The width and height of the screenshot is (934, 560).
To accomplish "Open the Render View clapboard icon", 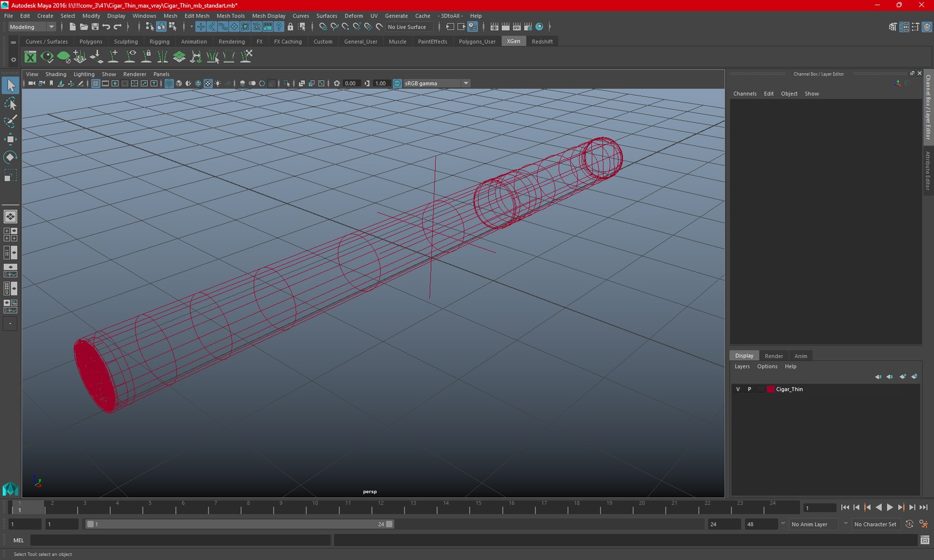I will click(495, 26).
